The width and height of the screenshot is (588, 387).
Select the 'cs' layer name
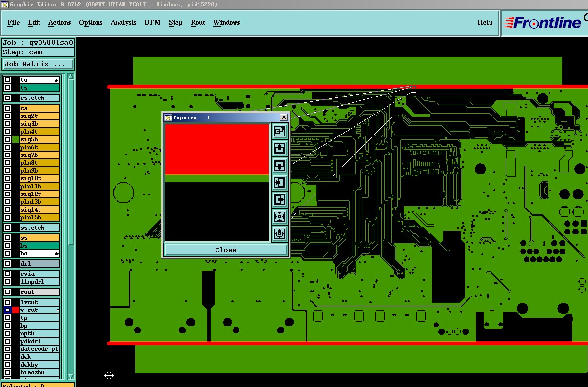40,108
